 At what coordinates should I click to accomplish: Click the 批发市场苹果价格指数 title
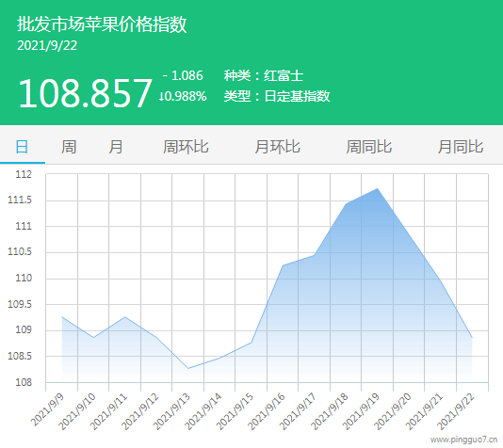102,24
